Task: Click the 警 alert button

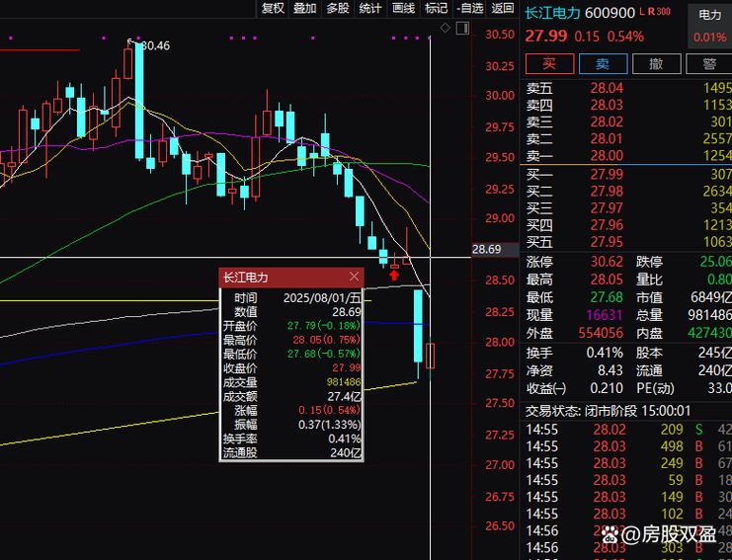Action: 708,64
